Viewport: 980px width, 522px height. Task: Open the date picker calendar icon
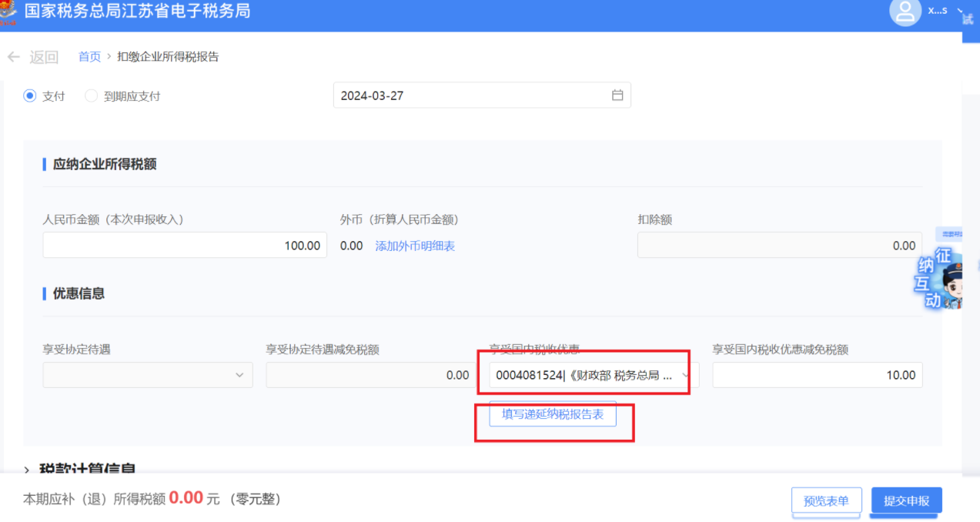click(617, 95)
